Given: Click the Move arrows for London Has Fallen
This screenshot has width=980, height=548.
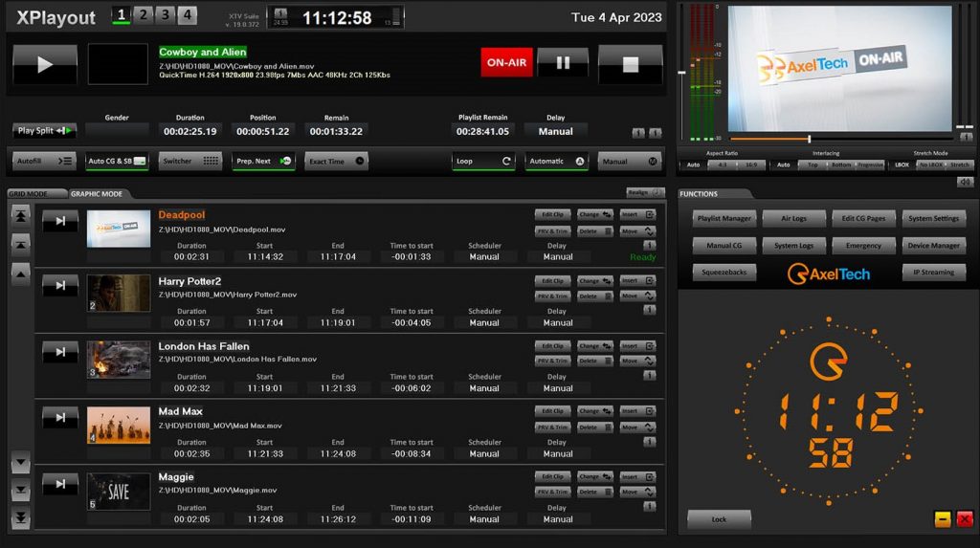Looking at the screenshot, I should tap(637, 361).
